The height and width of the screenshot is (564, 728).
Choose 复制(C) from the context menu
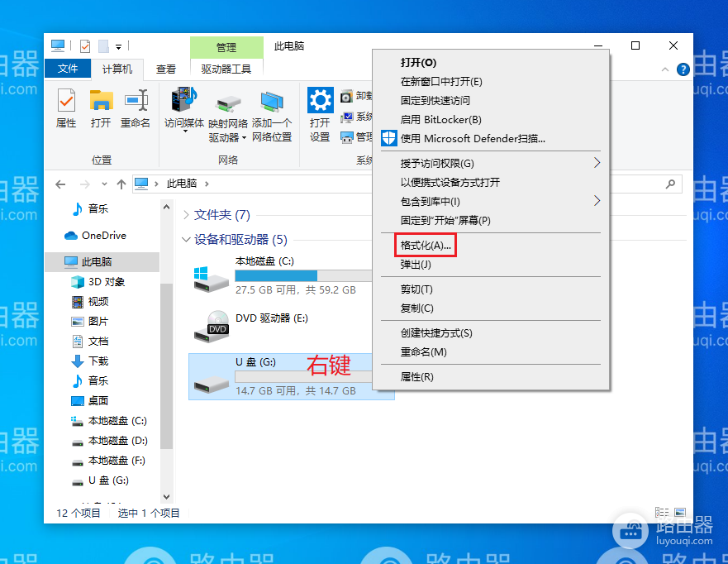[x=491, y=308]
